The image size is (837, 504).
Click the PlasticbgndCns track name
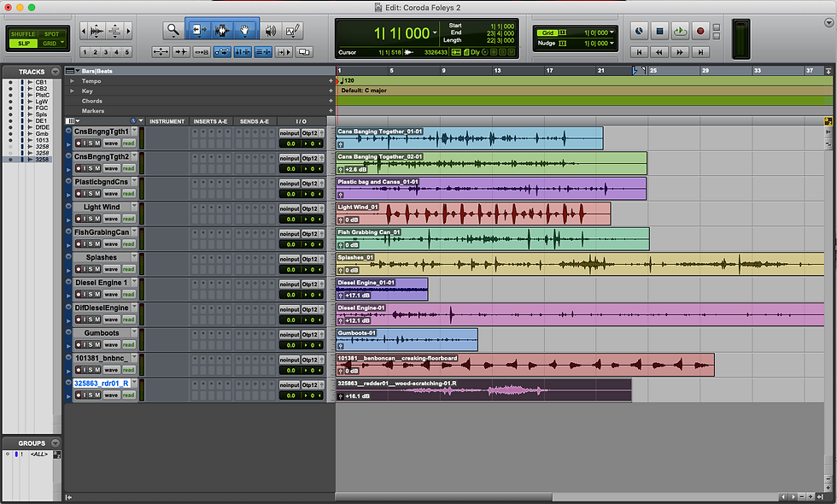tap(102, 182)
